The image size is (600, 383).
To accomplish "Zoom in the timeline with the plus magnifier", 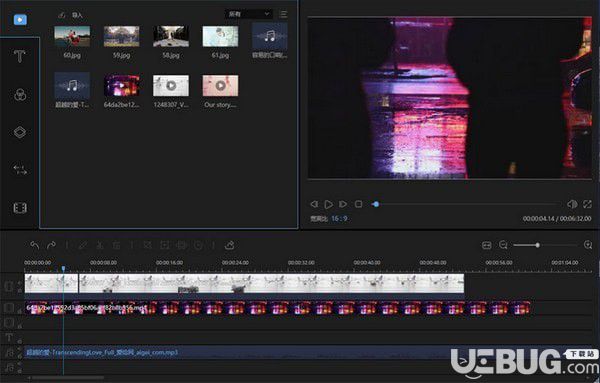I will (x=588, y=245).
